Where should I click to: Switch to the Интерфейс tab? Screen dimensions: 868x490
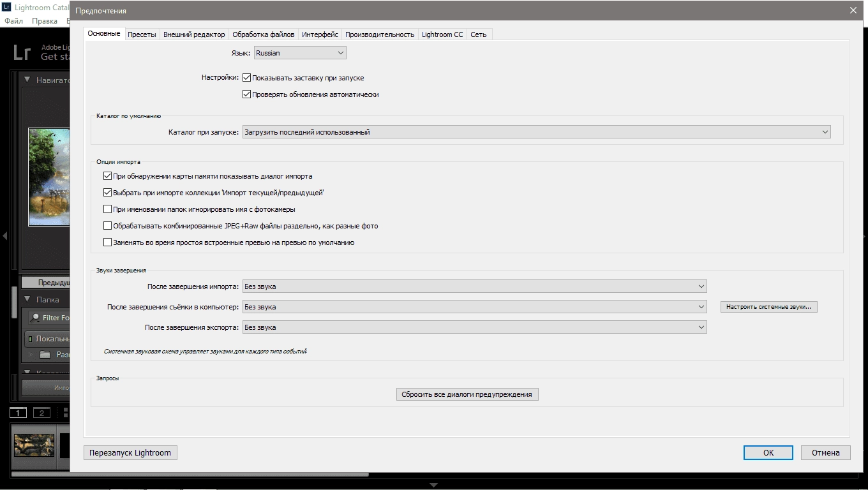click(x=320, y=34)
